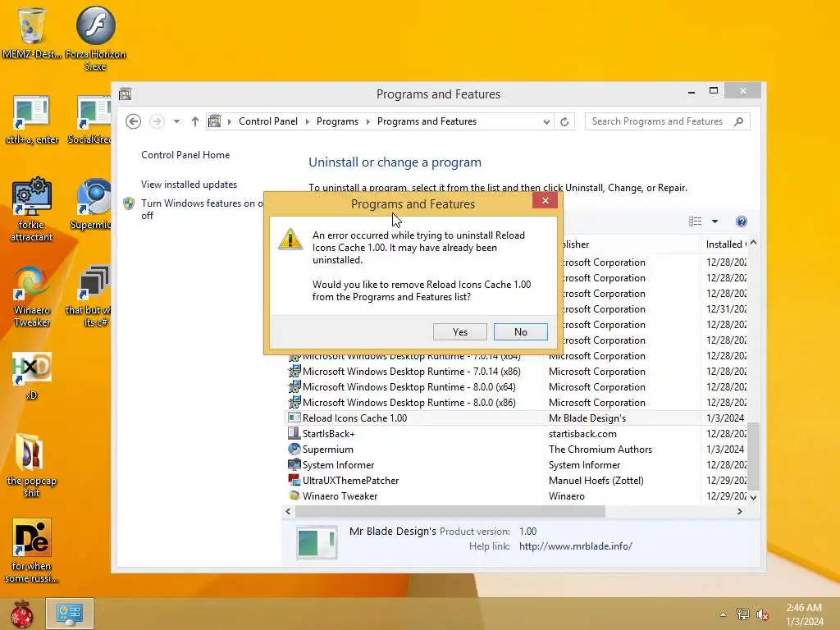Open View installed updates link
The width and height of the screenshot is (840, 630).
[189, 185]
